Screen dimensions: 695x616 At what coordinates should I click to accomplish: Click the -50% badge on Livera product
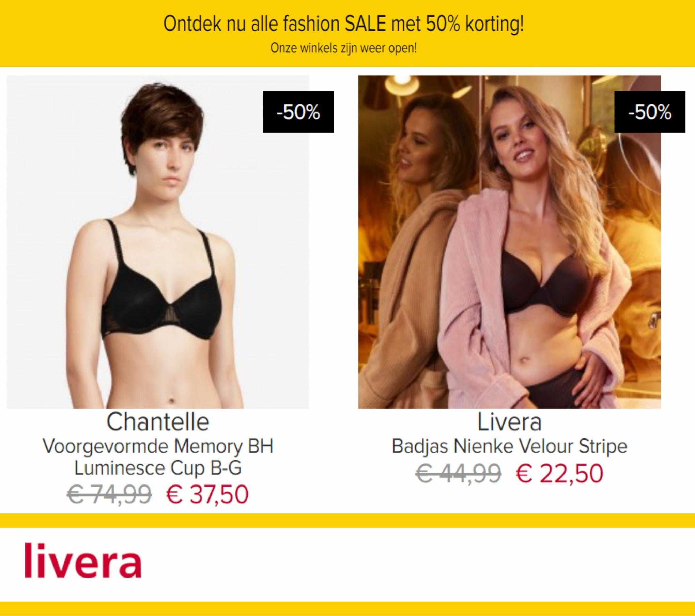tap(650, 112)
